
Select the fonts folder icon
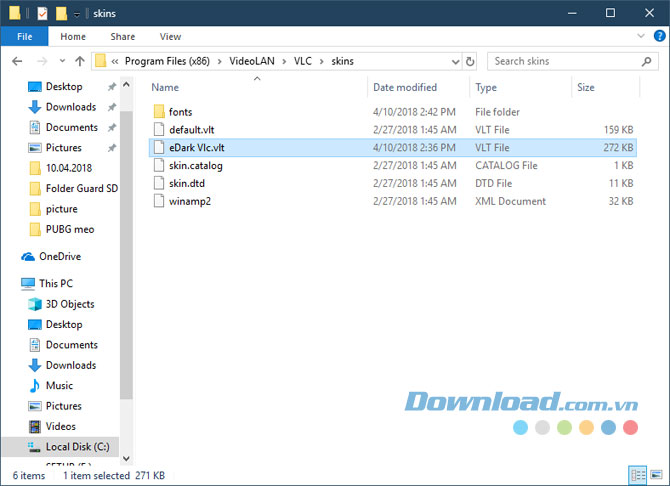[x=159, y=112]
